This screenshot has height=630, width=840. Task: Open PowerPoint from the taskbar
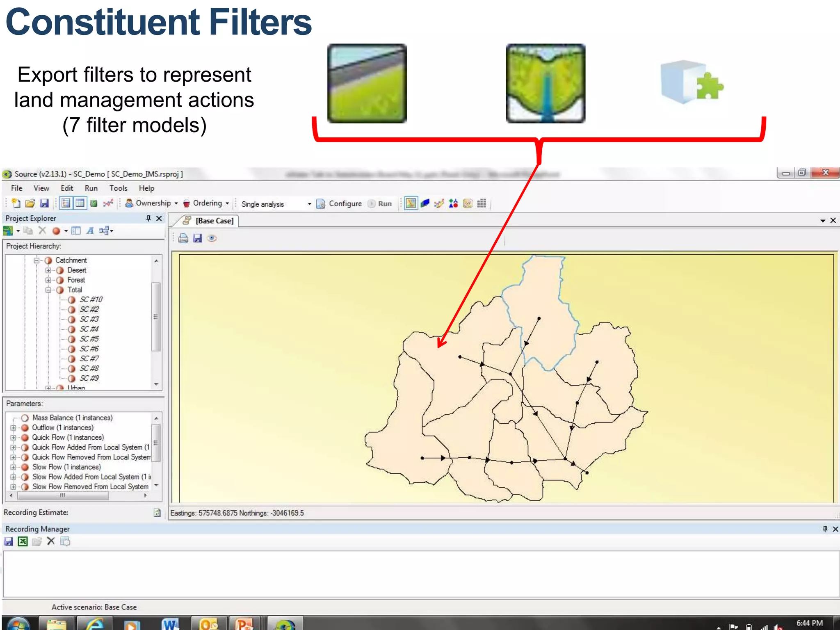point(244,623)
